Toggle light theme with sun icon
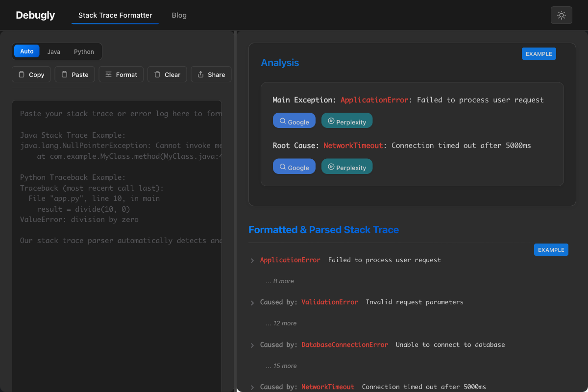The width and height of the screenshot is (588, 392). [x=562, y=15]
